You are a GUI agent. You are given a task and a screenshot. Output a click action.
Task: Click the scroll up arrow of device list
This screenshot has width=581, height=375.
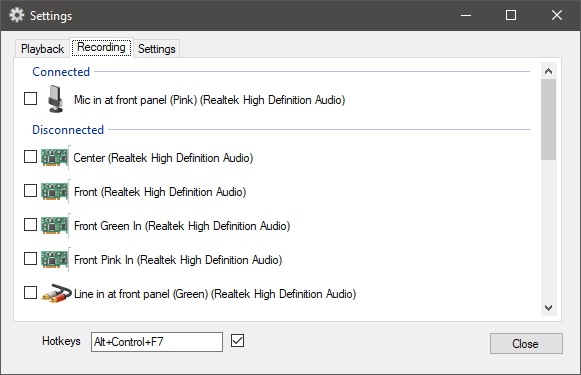point(548,71)
